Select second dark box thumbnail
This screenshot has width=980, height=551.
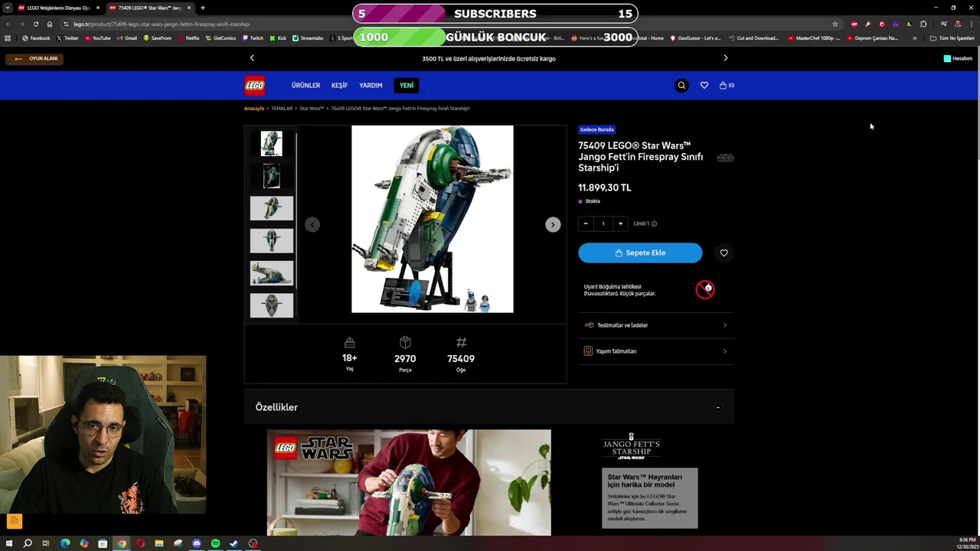[271, 176]
